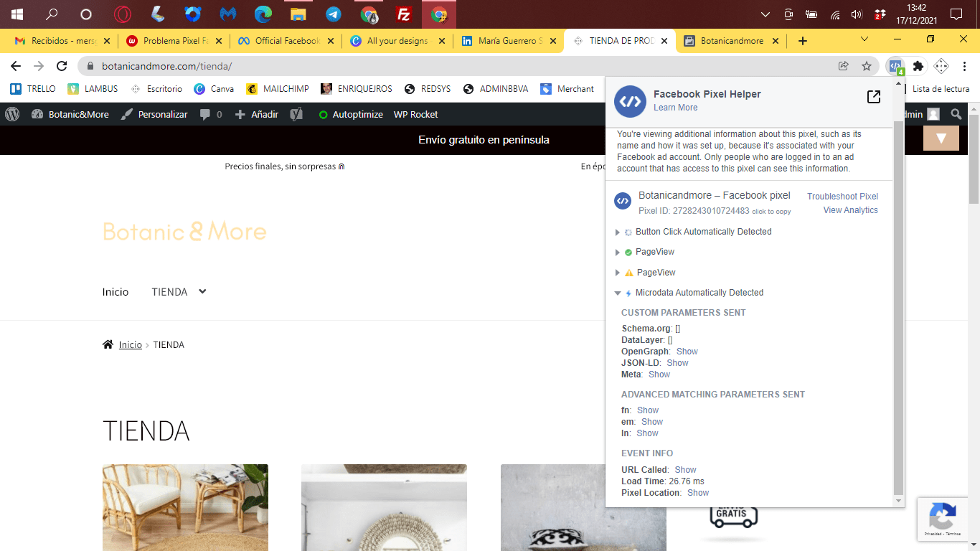The image size is (980, 551).
Task: Bookmark this page with the star icon
Action: [x=867, y=66]
